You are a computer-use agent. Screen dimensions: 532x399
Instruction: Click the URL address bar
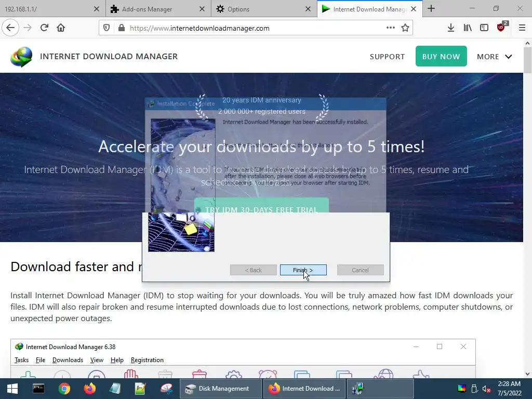(x=256, y=28)
